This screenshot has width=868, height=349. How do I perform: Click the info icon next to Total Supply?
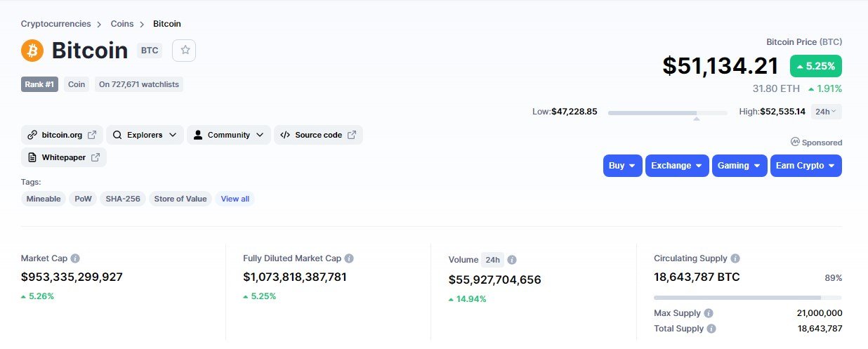pyautogui.click(x=711, y=329)
